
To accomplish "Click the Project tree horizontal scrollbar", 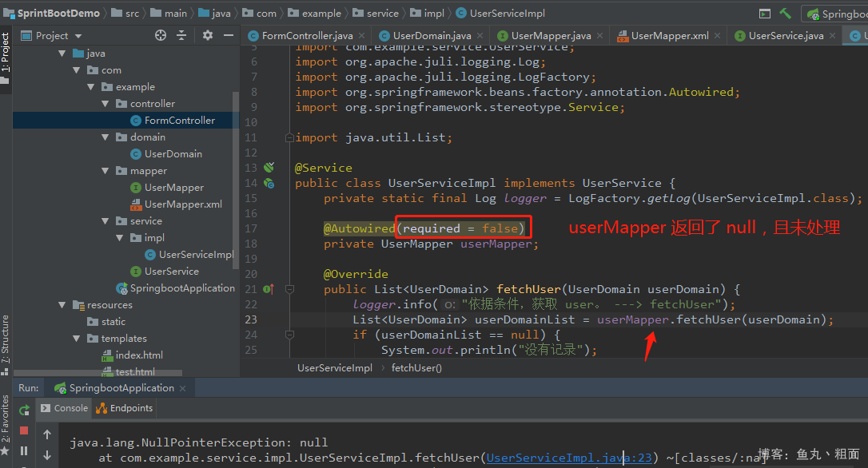I will click(98, 373).
